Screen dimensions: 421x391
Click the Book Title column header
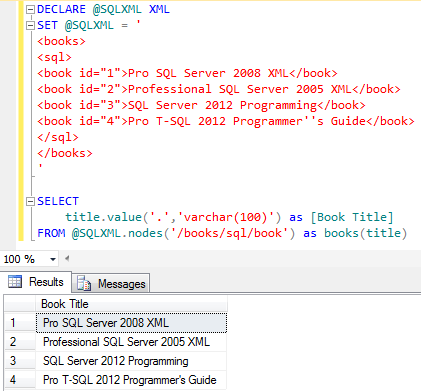[x=131, y=304]
